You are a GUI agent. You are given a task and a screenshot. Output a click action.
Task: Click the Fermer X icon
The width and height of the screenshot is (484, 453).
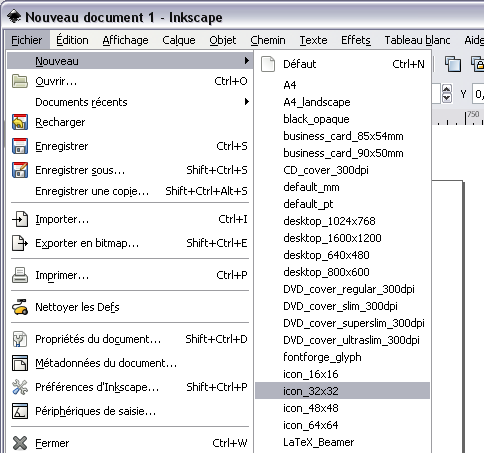pos(20,443)
